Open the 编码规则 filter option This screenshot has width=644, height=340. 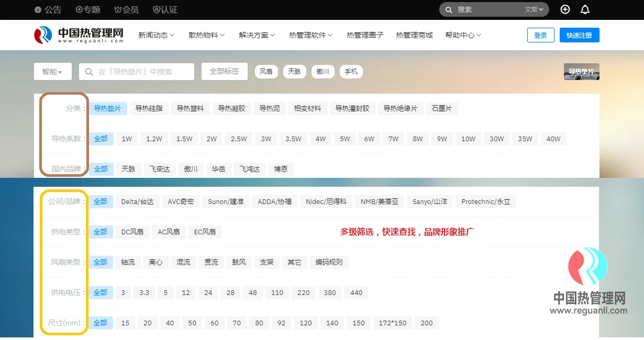pos(329,262)
